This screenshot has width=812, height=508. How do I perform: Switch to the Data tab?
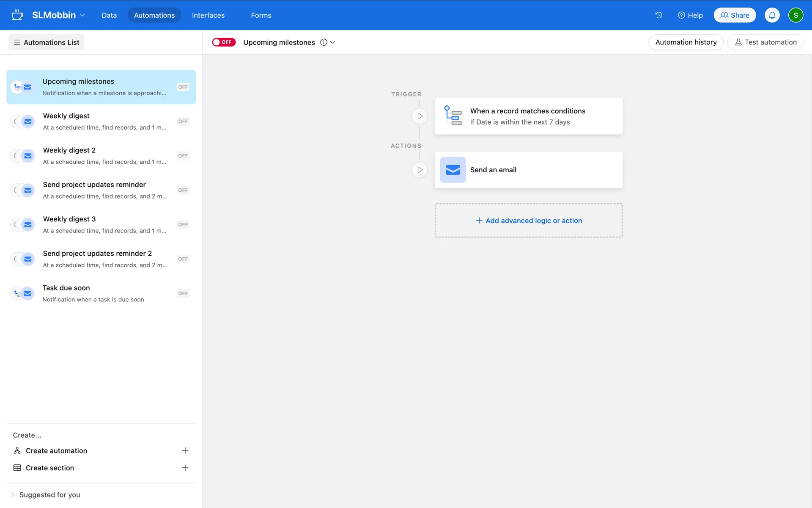coord(109,15)
